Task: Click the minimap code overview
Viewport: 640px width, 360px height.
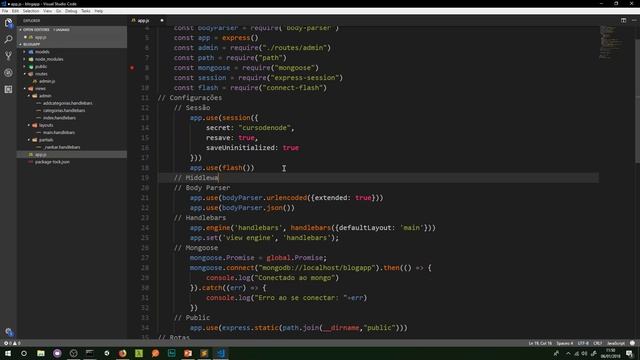Action: 611,42
